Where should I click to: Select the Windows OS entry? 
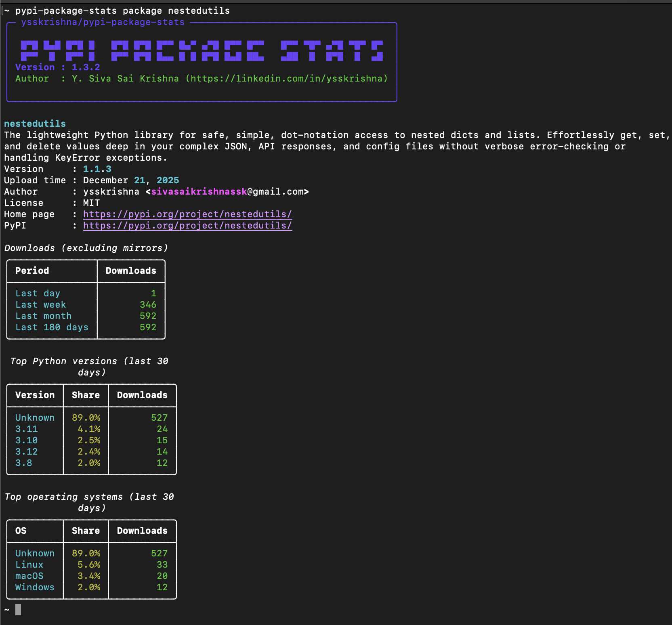pyautogui.click(x=35, y=587)
